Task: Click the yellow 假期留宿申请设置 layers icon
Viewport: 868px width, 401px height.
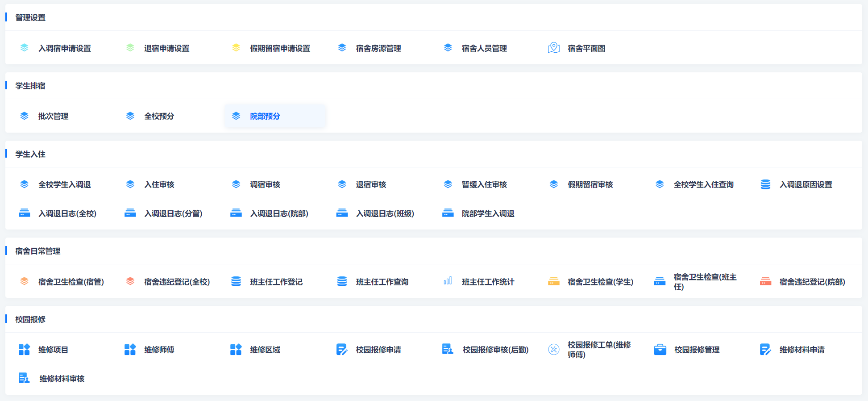Action: coord(236,48)
